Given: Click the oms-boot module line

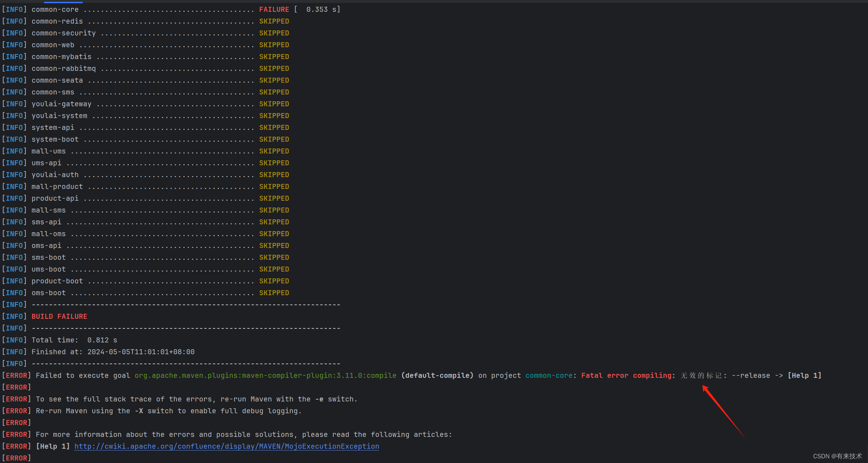Looking at the screenshot, I should [49, 293].
